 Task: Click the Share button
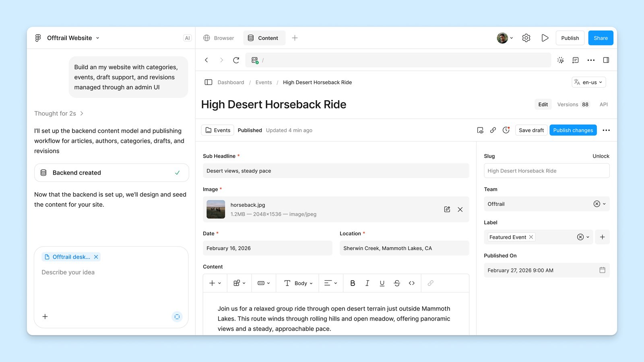click(601, 38)
